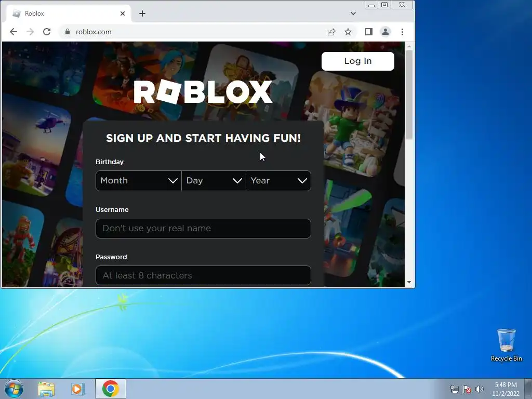The width and height of the screenshot is (532, 399).
Task: Bookmark this tab with the star icon
Action: tap(348, 32)
